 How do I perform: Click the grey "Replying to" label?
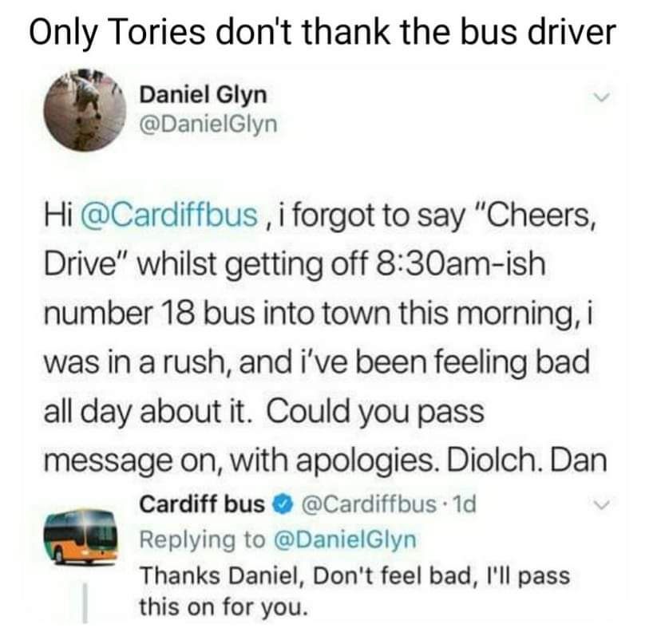(202, 540)
